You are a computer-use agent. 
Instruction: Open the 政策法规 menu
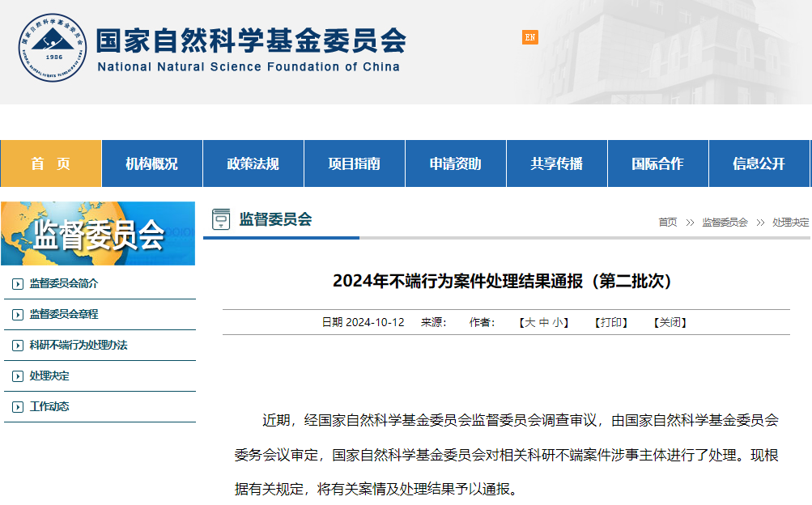(x=253, y=163)
